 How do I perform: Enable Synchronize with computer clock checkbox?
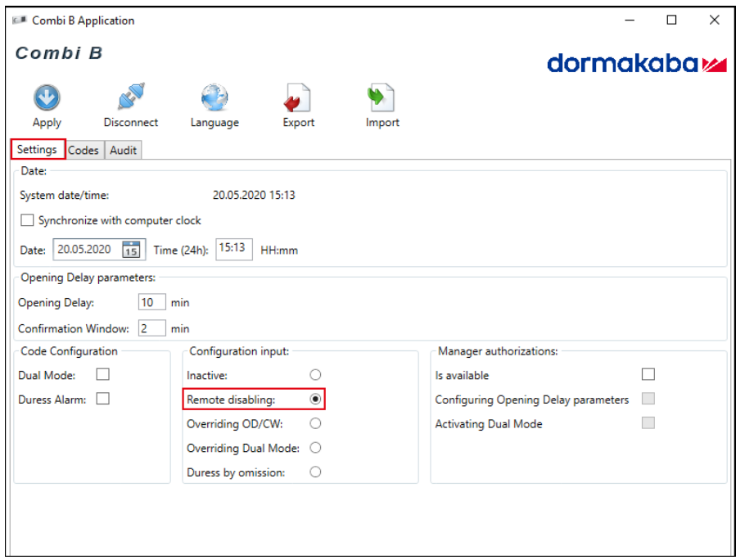28,220
